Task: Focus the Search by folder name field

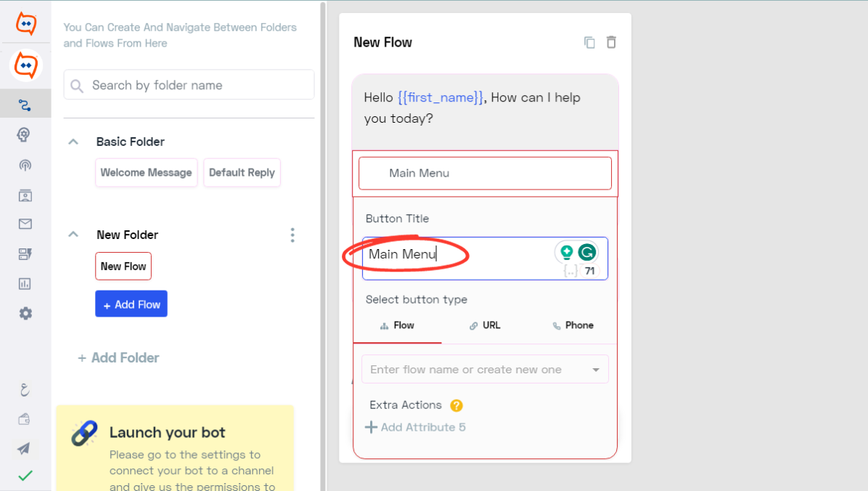Action: [189, 85]
